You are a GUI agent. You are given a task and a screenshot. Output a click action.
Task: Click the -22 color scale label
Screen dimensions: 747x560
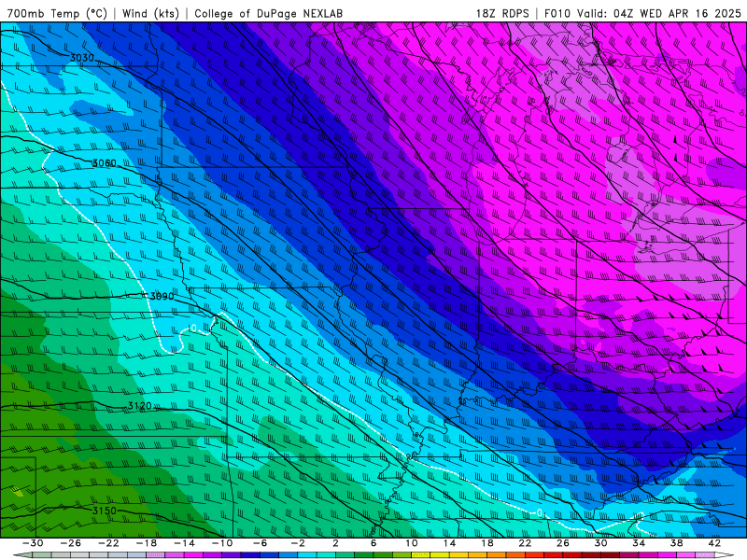coord(108,543)
